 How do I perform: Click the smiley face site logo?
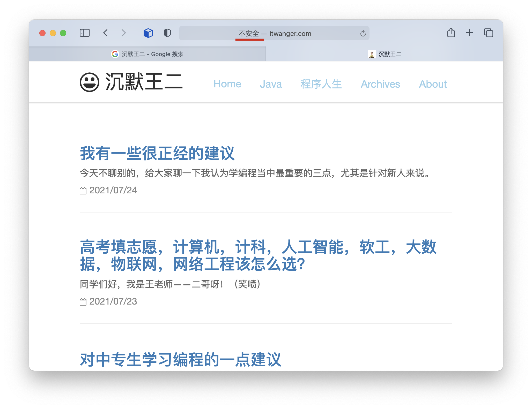tap(90, 82)
